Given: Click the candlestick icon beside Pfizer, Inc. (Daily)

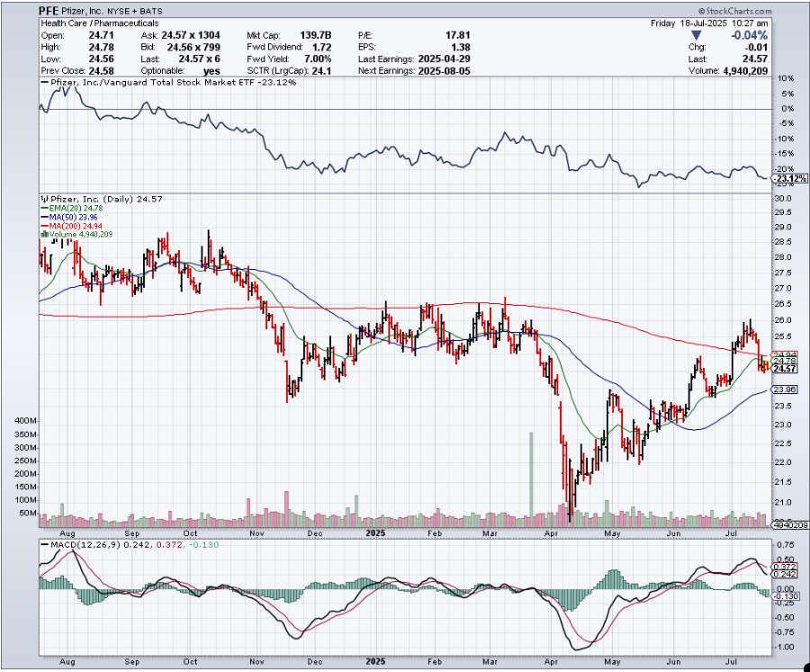Looking at the screenshot, I should [x=44, y=199].
